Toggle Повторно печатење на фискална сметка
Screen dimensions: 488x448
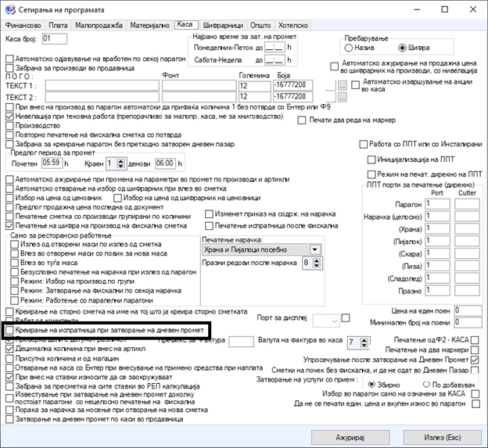(9, 135)
